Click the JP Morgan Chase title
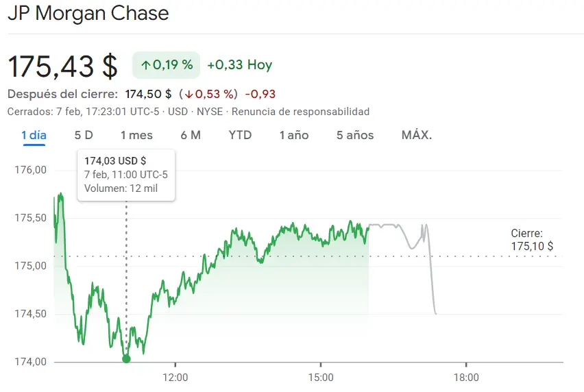Image resolution: width=584 pixels, height=392 pixels. point(88,13)
